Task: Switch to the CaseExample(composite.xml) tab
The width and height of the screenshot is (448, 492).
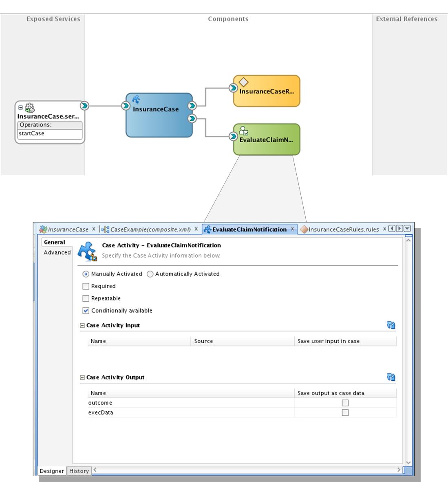Action: point(151,229)
